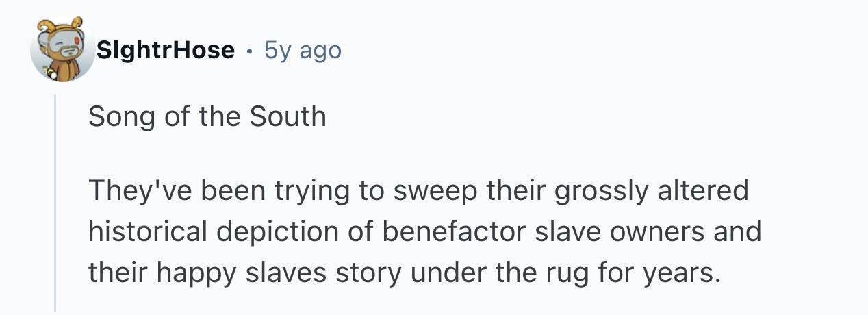Click the word "benefactor" in the comment
868x315 pixels.
[x=445, y=231]
